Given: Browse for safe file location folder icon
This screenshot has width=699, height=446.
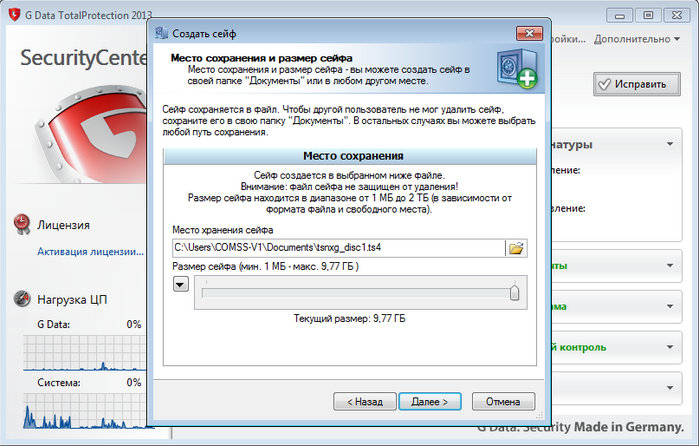Looking at the screenshot, I should click(x=516, y=248).
